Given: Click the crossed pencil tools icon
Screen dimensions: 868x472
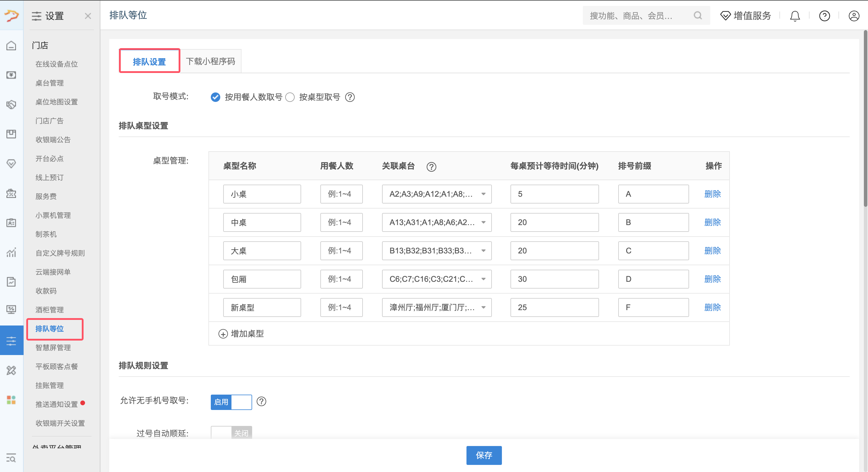Looking at the screenshot, I should coord(11,370).
